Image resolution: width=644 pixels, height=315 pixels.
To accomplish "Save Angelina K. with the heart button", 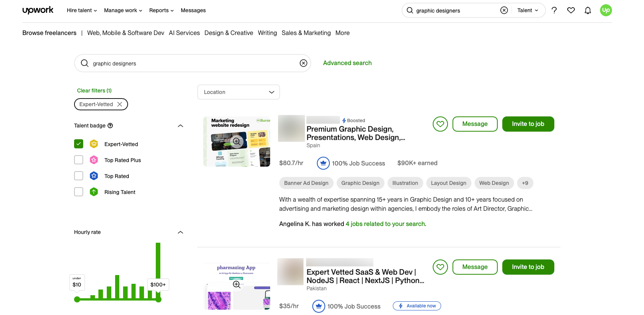I will [440, 124].
